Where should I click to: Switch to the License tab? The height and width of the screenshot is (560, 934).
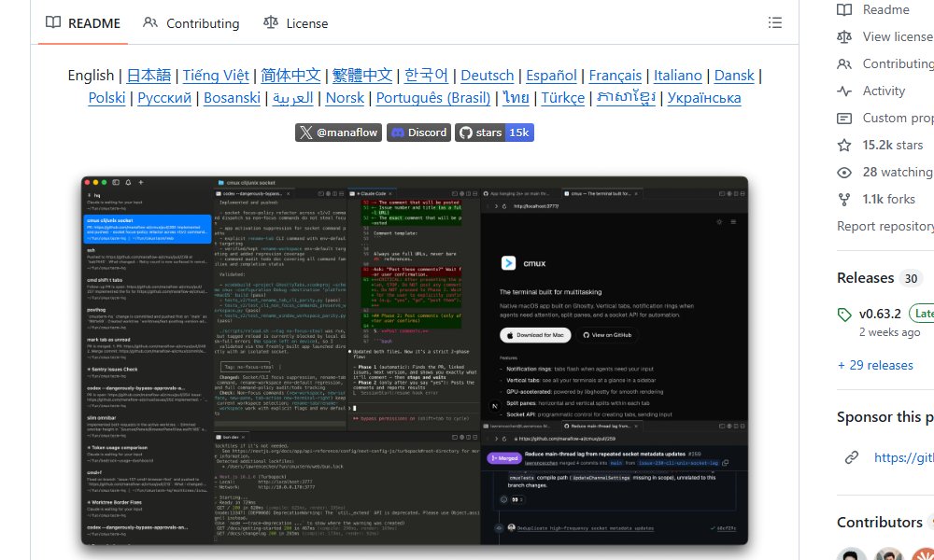tap(306, 22)
